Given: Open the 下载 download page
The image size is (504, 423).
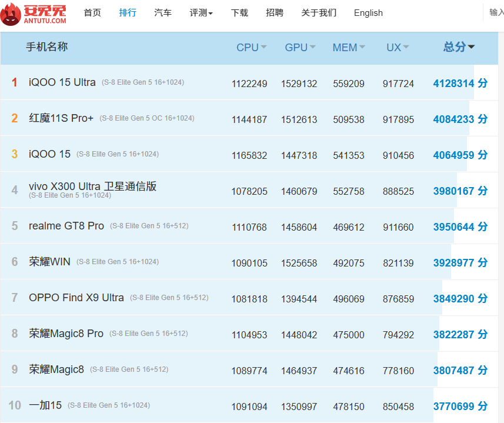Looking at the screenshot, I should 239,12.
